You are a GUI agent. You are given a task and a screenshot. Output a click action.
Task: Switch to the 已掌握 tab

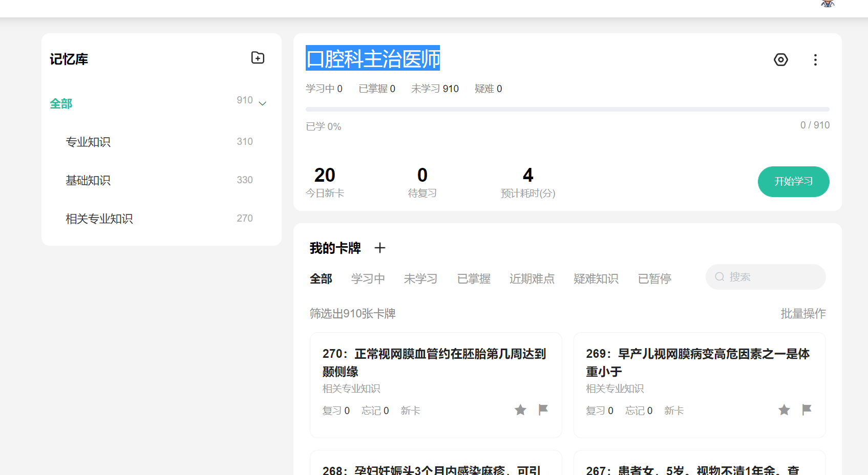tap(474, 279)
